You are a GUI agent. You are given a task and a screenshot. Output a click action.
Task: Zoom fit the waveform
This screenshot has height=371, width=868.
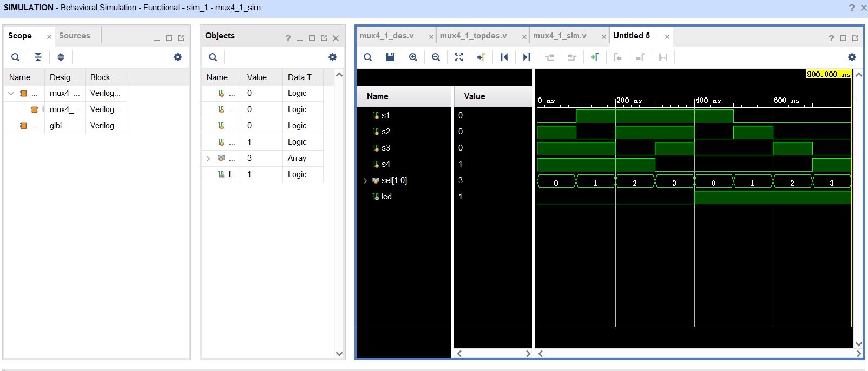(x=458, y=57)
